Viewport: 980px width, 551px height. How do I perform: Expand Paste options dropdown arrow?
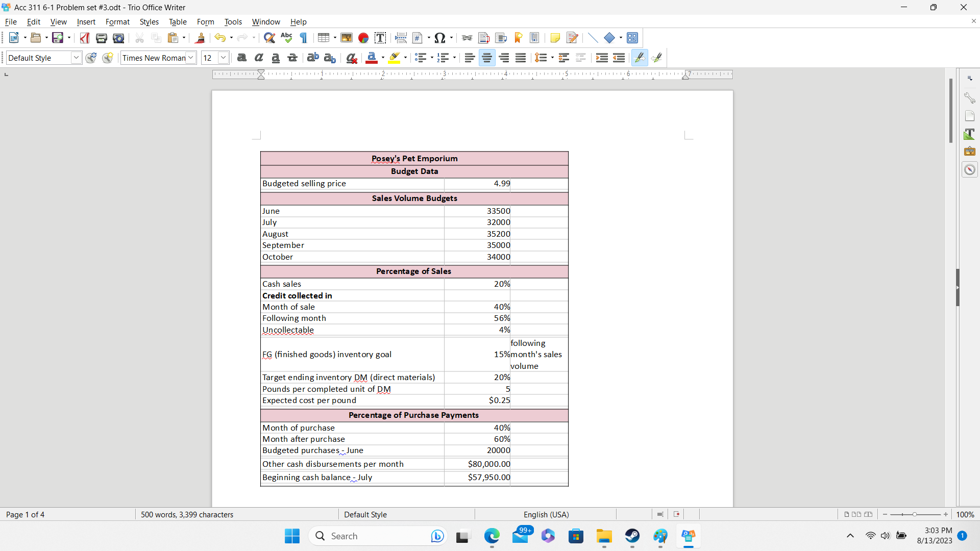point(184,38)
